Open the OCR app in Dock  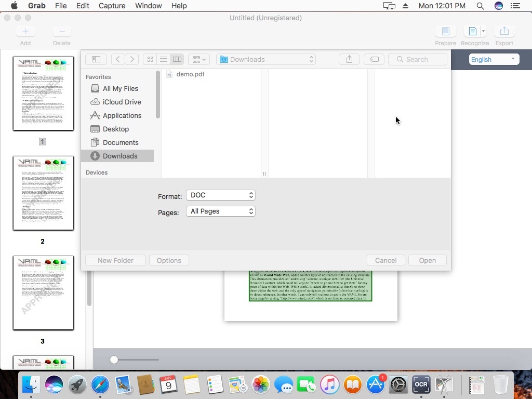coord(421,384)
